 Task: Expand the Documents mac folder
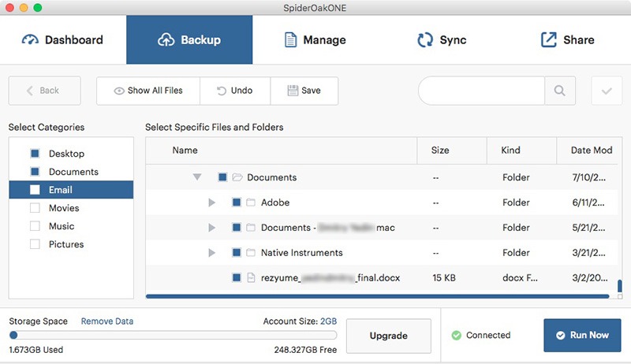click(x=211, y=228)
